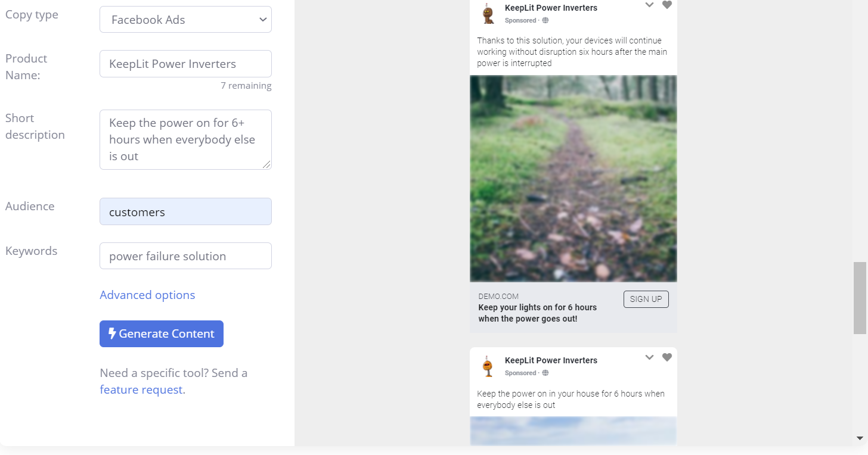This screenshot has height=455, width=868.
Task: Click the globe icon in the second KeepLit ad
Action: click(x=545, y=373)
